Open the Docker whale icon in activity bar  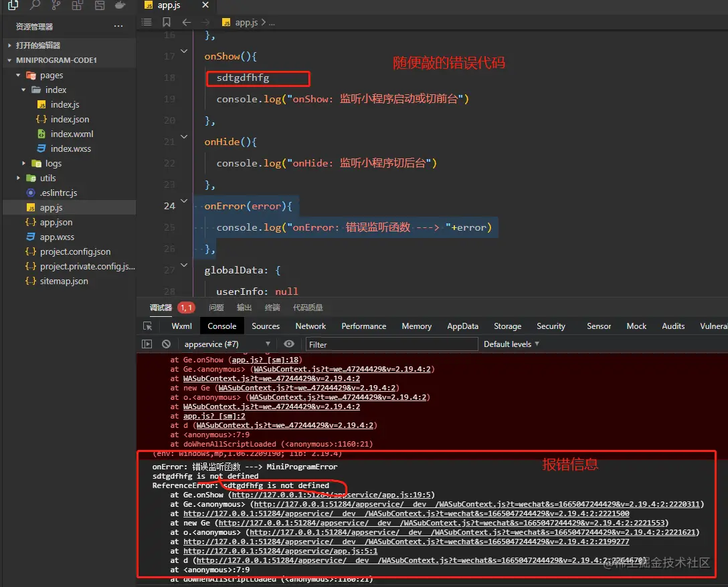point(120,5)
